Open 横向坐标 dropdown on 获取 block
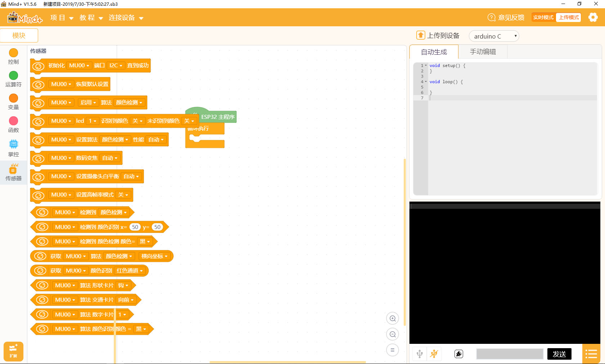 (154, 256)
